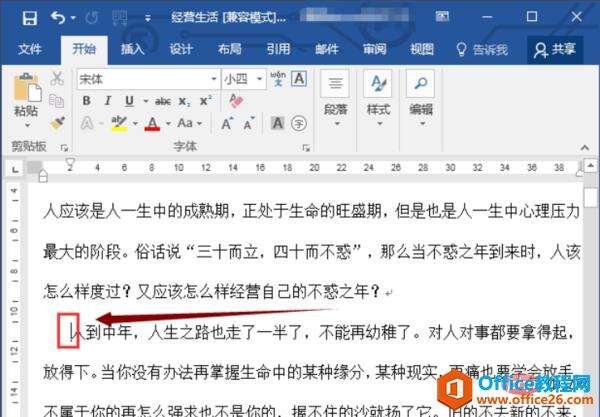Toggle strikethrough abc
Image resolution: width=600 pixels, height=417 pixels.
[x=163, y=101]
